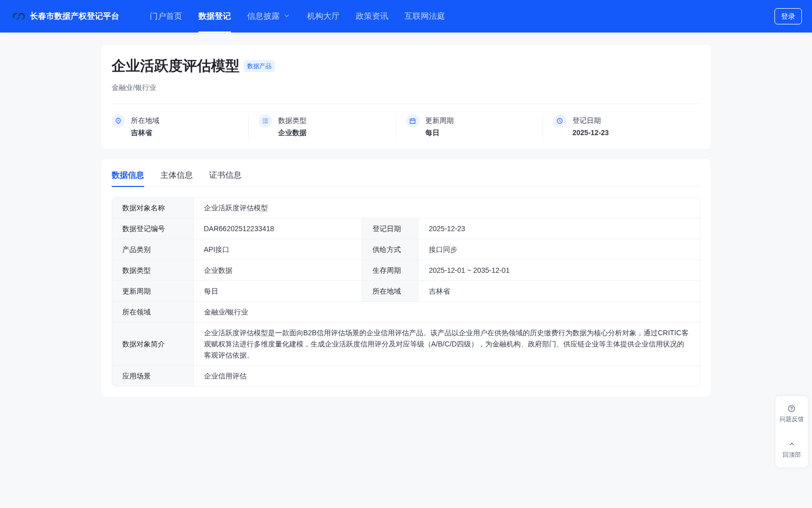Click the 金融业/银行业 subtitle under heading
This screenshot has height=508, width=812.
pos(134,87)
